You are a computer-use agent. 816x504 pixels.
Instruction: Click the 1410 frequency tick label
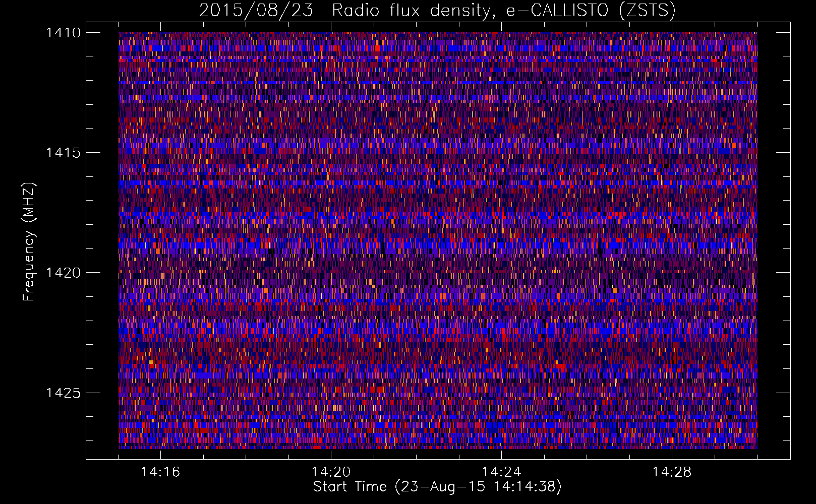[63, 33]
